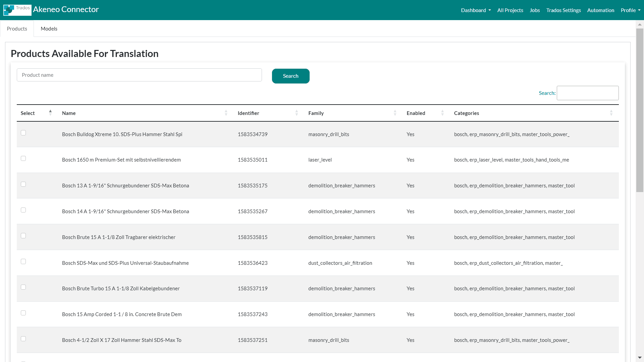644x362 pixels.
Task: Click the Product name input field
Action: pos(139,75)
